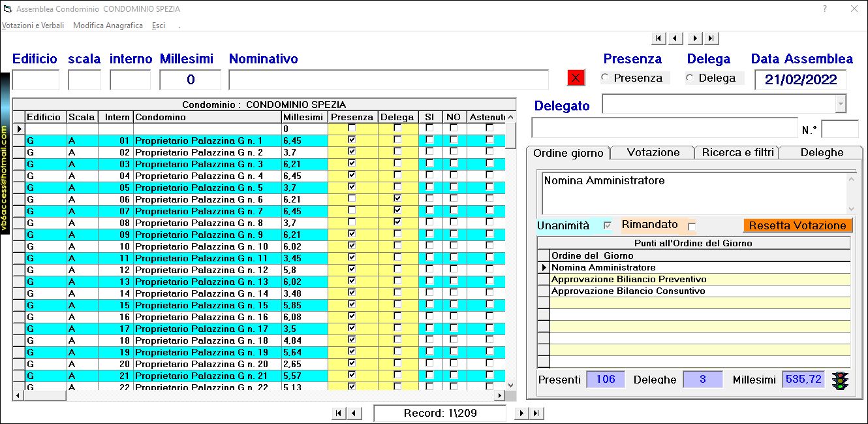Screen dimensions: 868x424
Task: Go to next record using top navigation
Action: tap(696, 39)
